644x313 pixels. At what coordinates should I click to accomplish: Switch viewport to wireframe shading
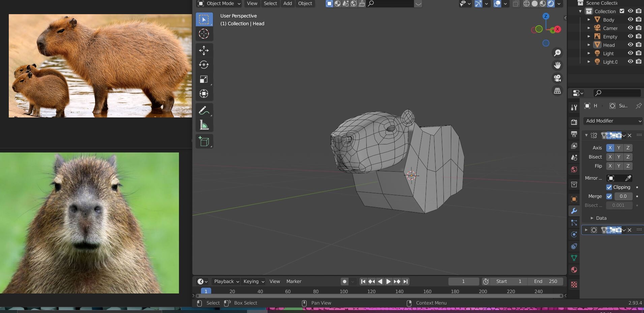[527, 4]
